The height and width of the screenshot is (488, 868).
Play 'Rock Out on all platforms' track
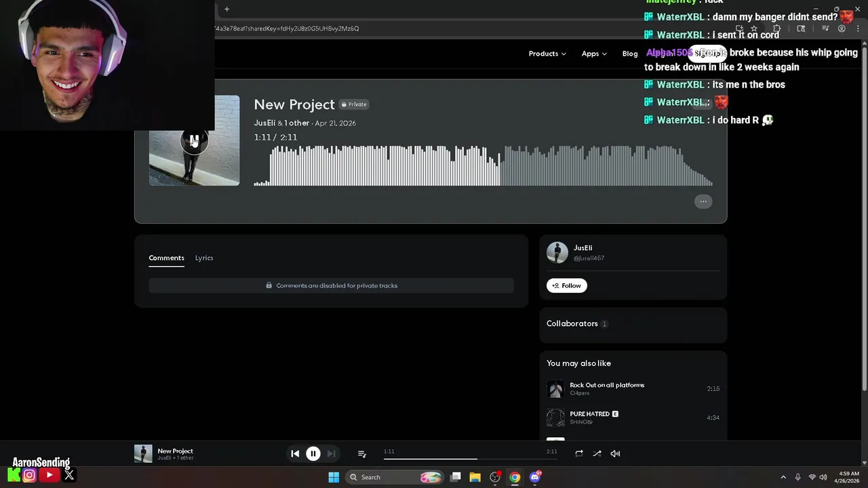point(607,385)
